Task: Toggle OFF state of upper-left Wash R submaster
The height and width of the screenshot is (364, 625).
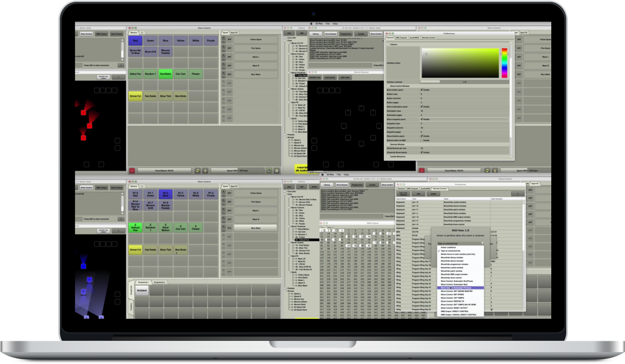Action: coord(229,65)
